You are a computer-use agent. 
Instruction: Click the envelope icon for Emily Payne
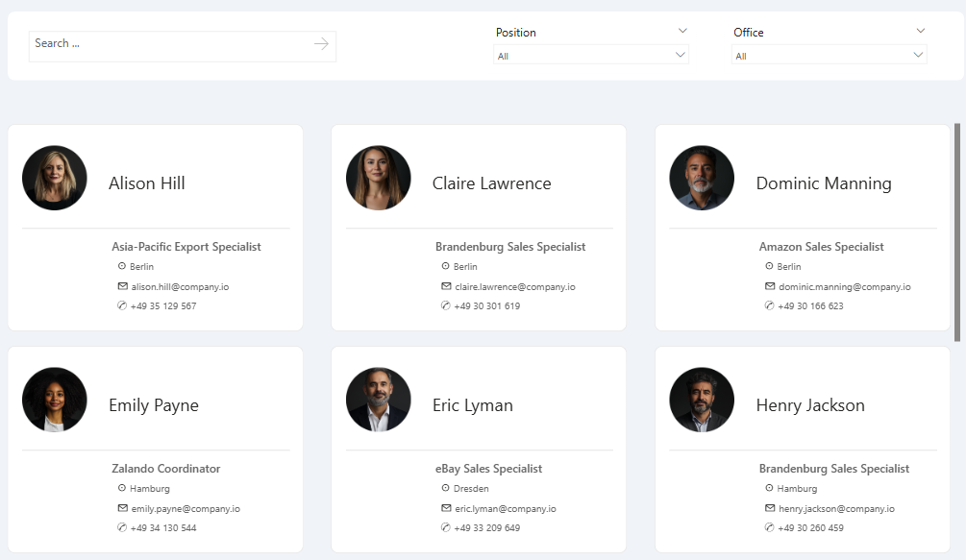123,508
